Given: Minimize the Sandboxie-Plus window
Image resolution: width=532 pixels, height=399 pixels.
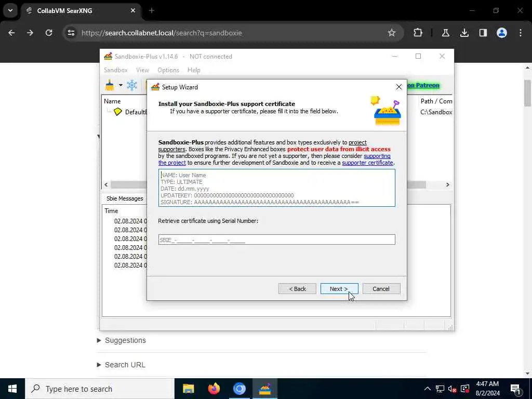Looking at the screenshot, I should point(395,56).
